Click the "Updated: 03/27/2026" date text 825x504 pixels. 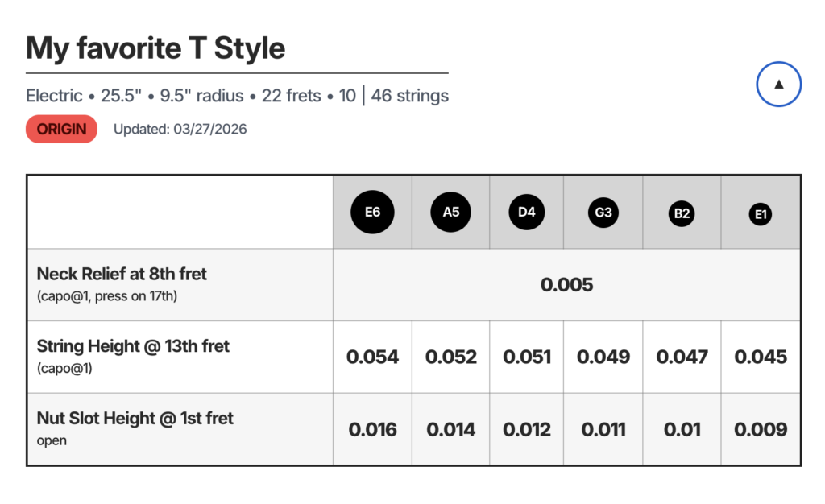click(x=180, y=129)
